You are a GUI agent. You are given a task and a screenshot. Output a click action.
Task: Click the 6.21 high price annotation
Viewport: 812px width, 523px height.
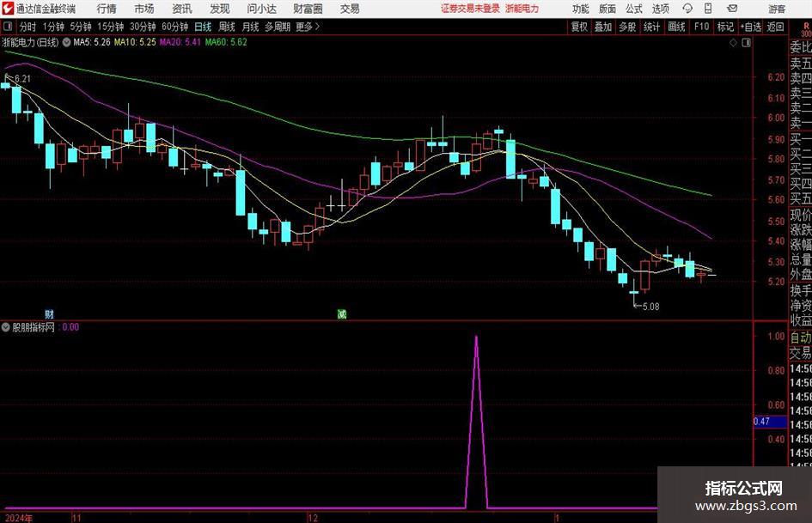click(x=22, y=79)
